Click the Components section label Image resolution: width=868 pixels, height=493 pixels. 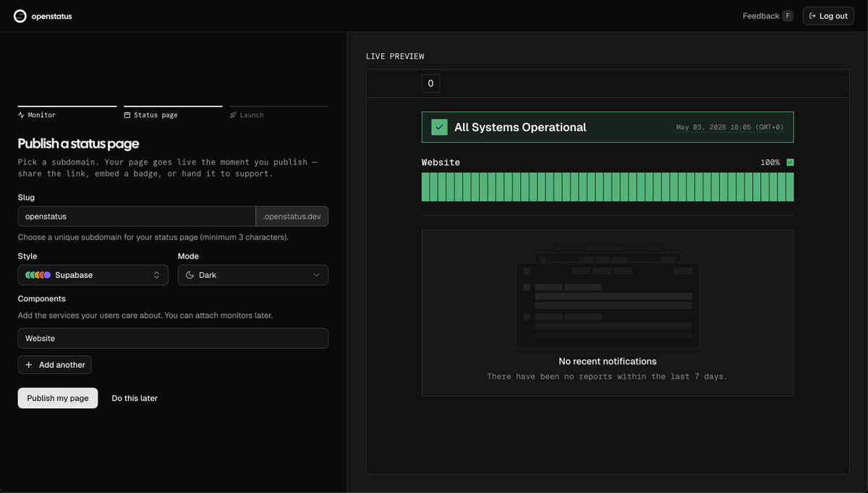pyautogui.click(x=42, y=298)
